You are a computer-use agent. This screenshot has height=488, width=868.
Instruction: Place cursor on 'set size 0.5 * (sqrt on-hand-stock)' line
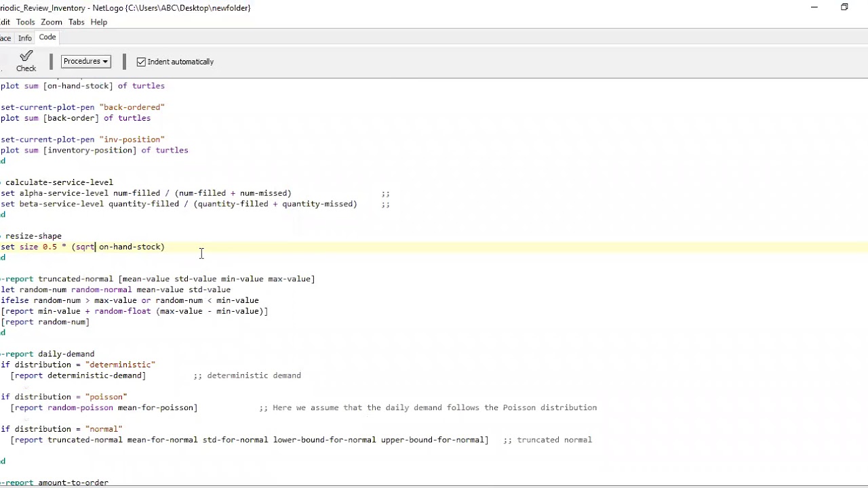click(x=83, y=247)
